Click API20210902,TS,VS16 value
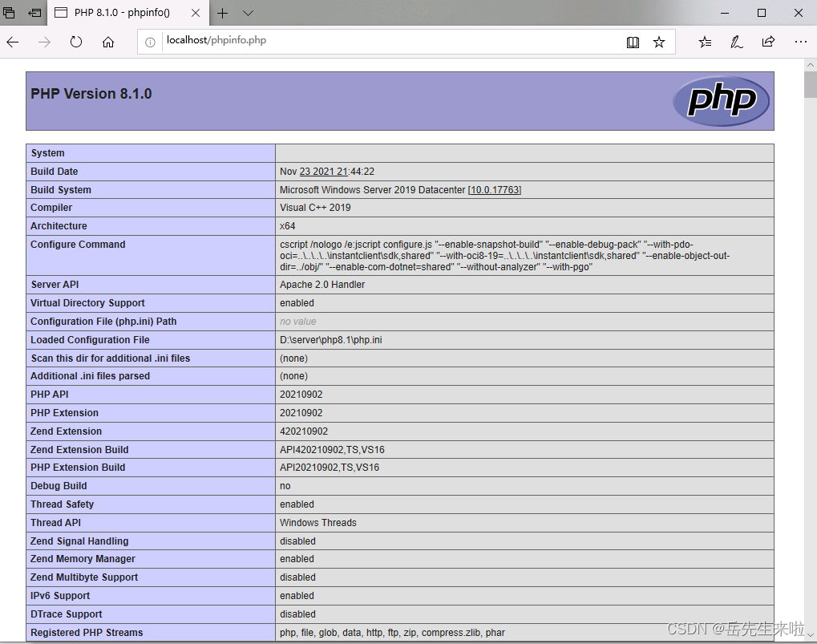The height and width of the screenshot is (644, 817). click(x=330, y=468)
